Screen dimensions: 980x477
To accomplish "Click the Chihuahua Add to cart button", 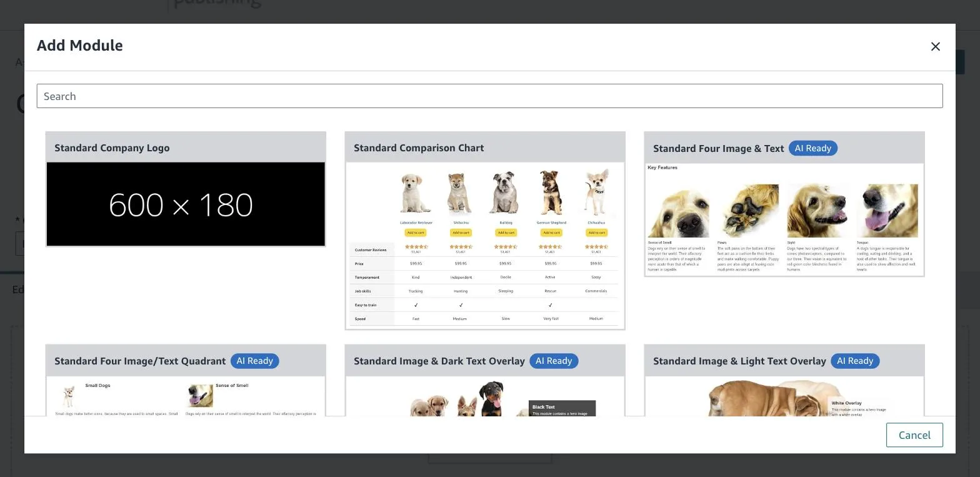I will tap(596, 233).
